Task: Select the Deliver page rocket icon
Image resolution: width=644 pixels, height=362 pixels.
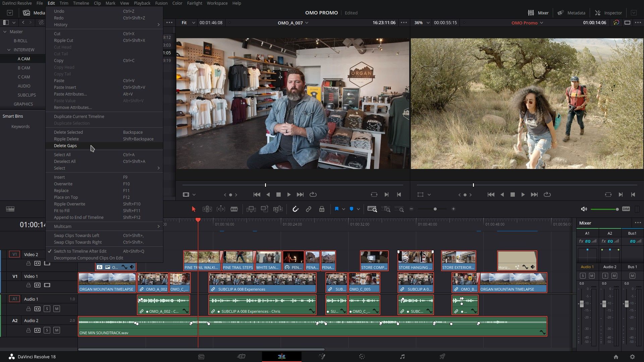Action: [442, 357]
